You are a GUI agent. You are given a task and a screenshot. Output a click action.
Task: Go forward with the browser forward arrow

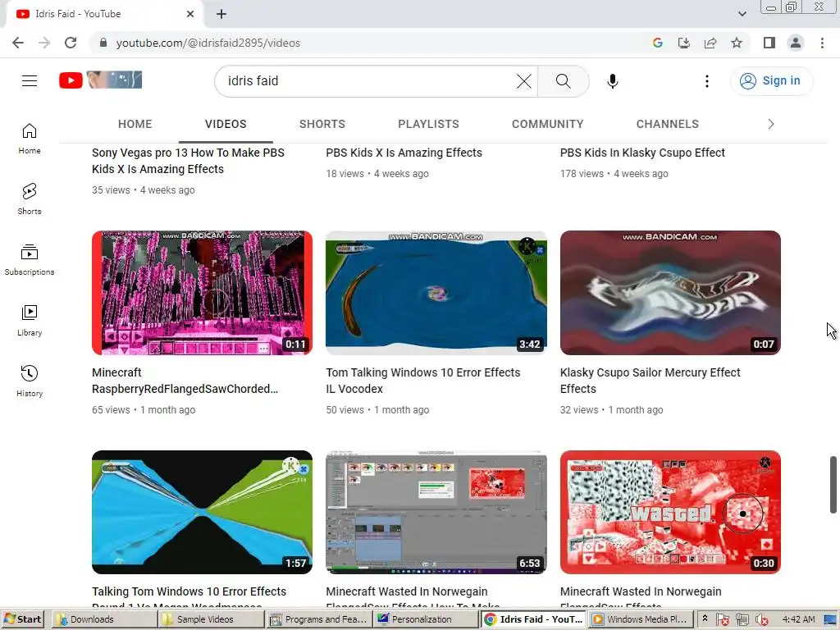tap(44, 43)
